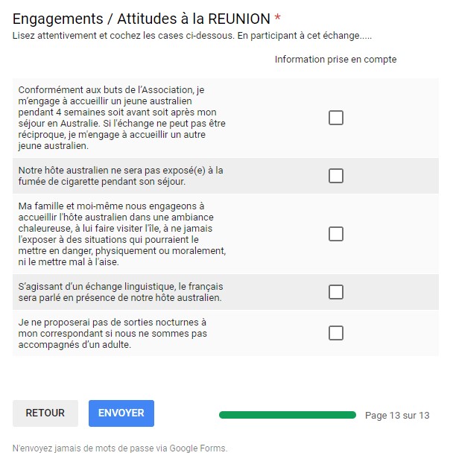The image size is (456, 476).
Task: Click the 'Je ne proposerai pas de sorties nocturnes' text
Action: click(113, 333)
